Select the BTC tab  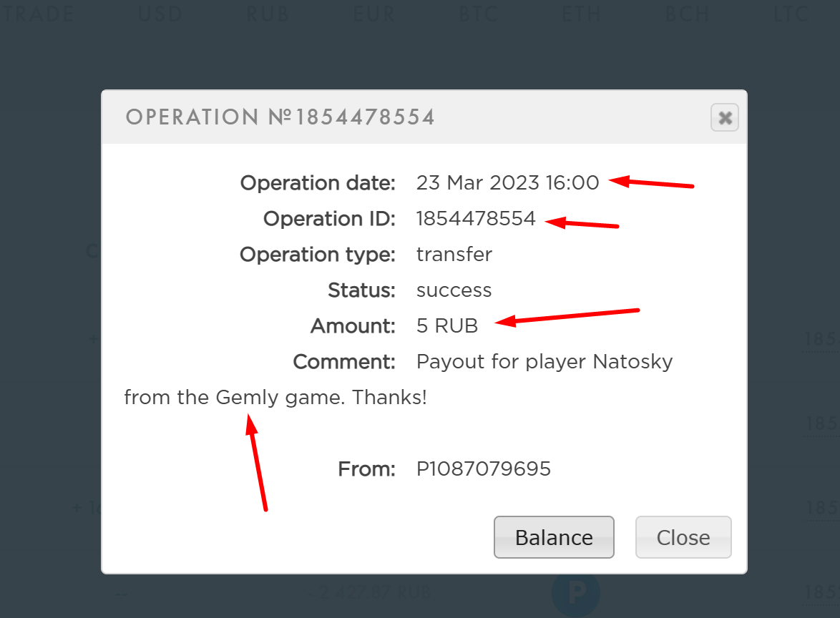478,14
